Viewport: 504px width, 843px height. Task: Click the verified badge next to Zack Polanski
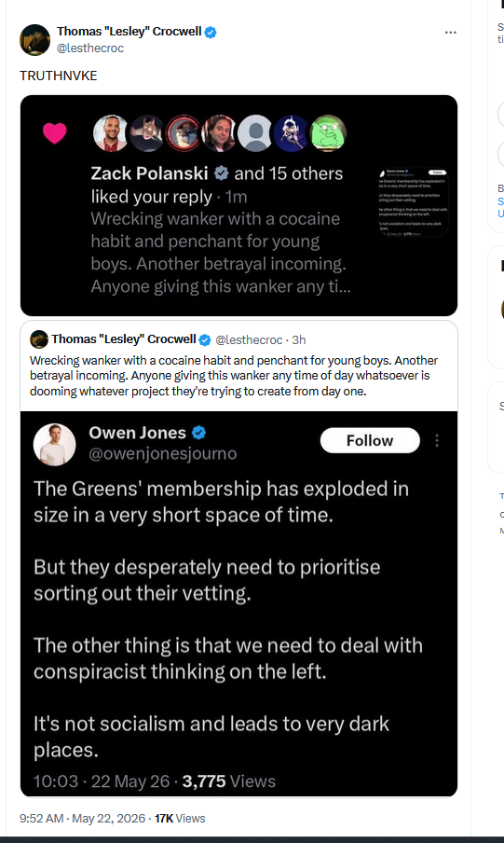222,173
